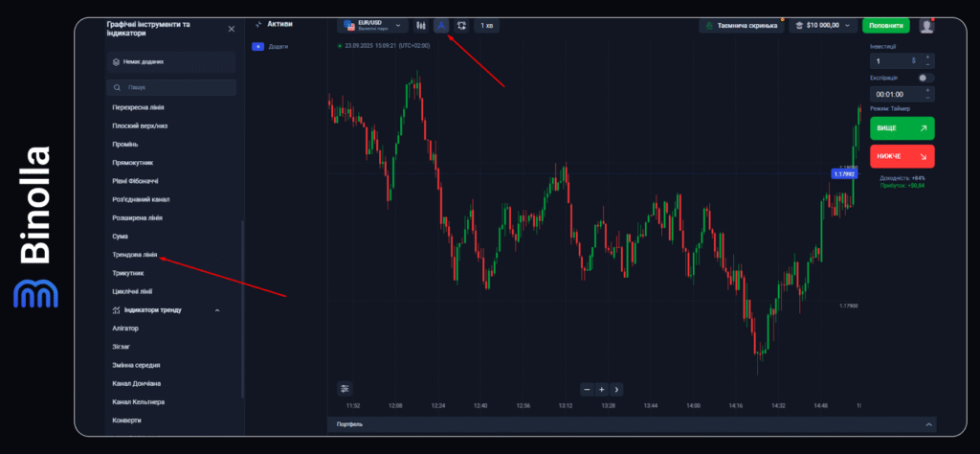Screen dimensions: 980x454
Task: Select Рівні Фібоначчі drawing tool
Action: point(135,181)
